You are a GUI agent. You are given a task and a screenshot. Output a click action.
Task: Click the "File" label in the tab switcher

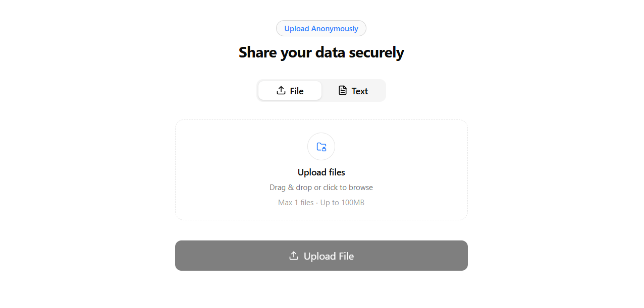297,91
